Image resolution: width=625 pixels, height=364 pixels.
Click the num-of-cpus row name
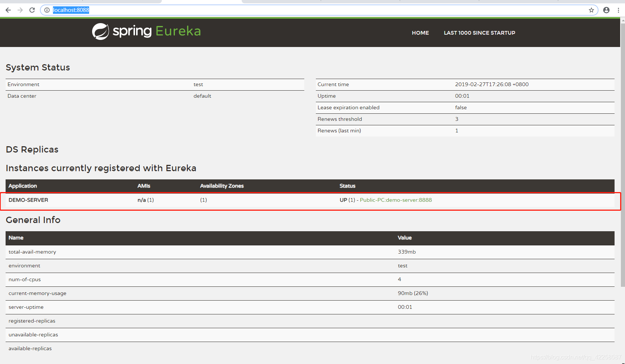25,280
